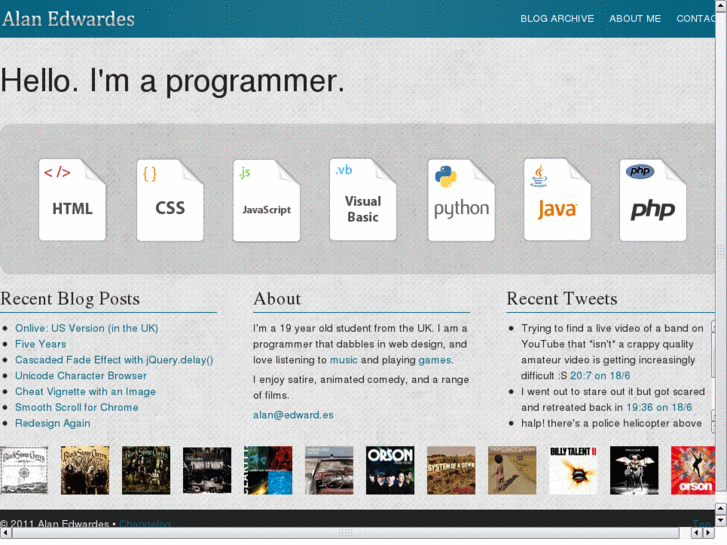Click the horizontal scrollbar left arrow
Screen dimensions: 727x545
(x=6, y=533)
